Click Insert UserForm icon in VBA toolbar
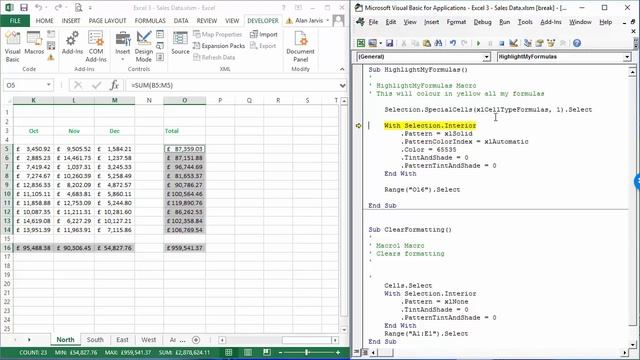The height and width of the screenshot is (360, 640). (x=372, y=43)
